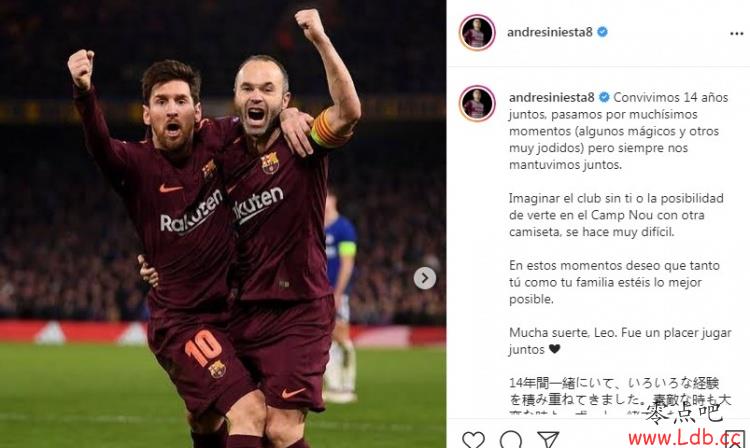Viewport: 750px width, 448px height.
Task: Click the black heart emoji in the caption
Action: (x=554, y=349)
